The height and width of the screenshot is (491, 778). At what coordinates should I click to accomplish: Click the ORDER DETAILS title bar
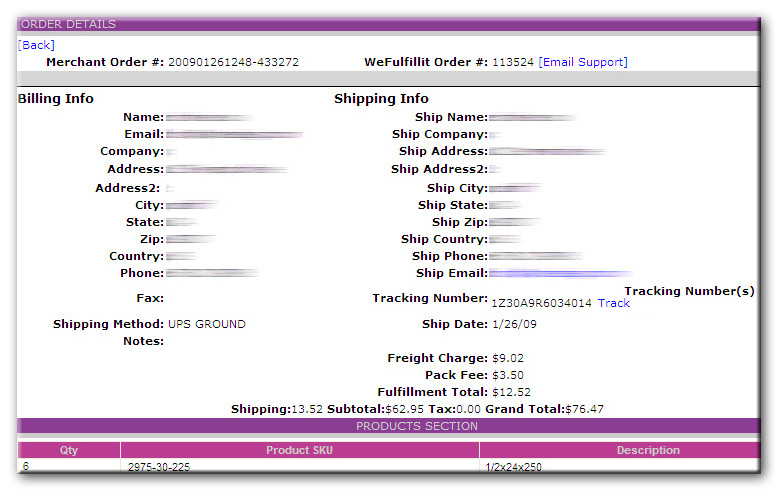click(x=389, y=24)
